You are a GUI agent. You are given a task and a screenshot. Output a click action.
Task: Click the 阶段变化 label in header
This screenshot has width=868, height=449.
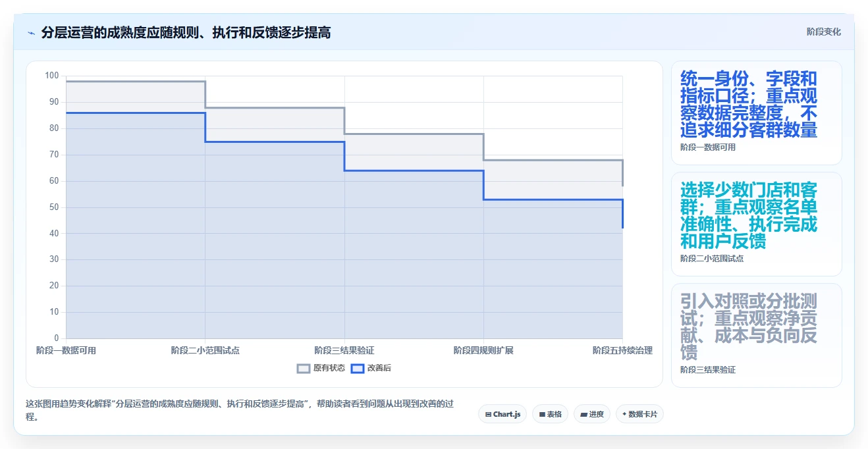pyautogui.click(x=823, y=32)
